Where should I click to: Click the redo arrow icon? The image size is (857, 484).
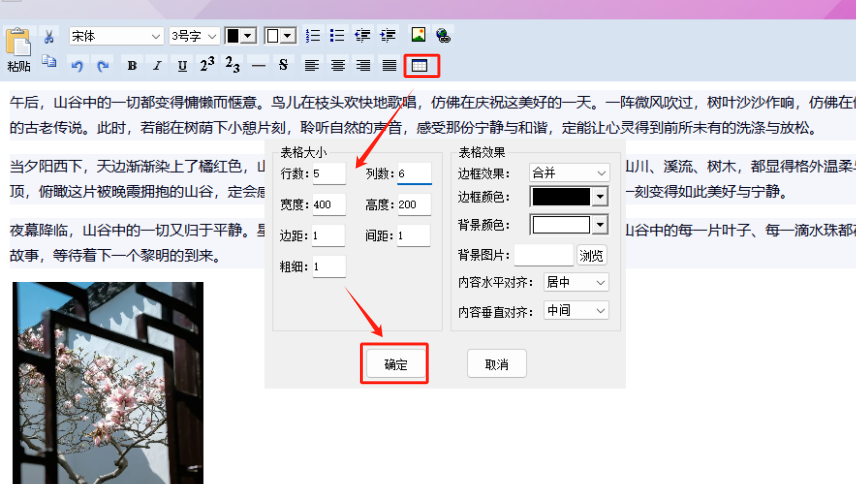point(102,66)
